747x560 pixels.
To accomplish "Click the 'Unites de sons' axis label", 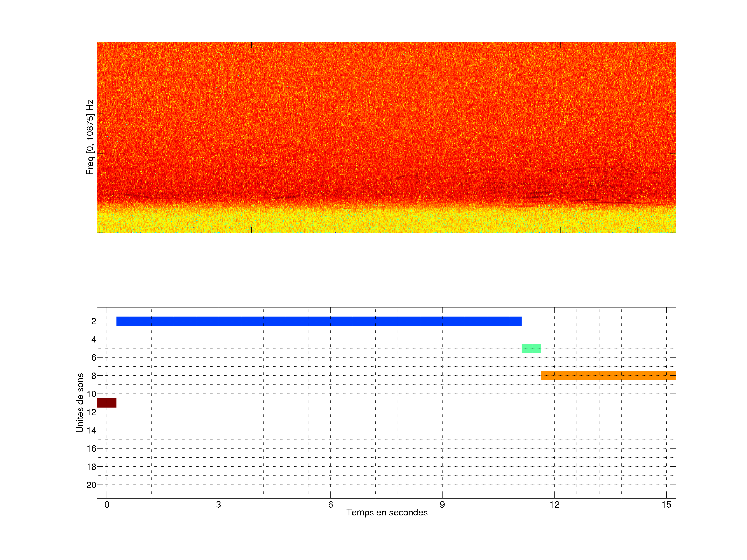I will pyautogui.click(x=80, y=403).
